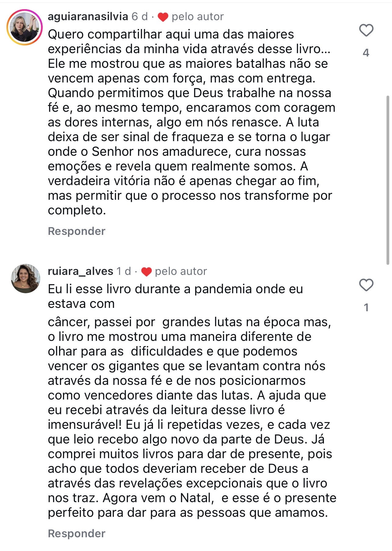Image resolution: width=392 pixels, height=551 pixels.
Task: Open the ruiara_alves username link
Action: tap(81, 271)
